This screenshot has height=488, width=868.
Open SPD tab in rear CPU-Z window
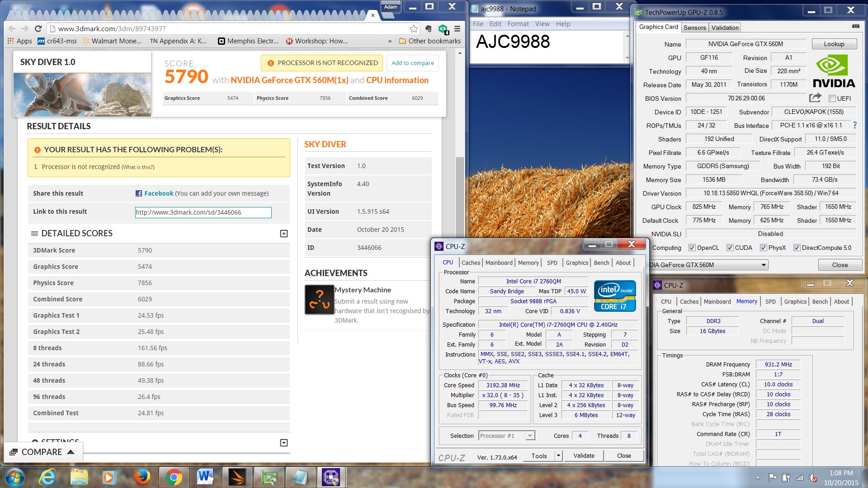[x=770, y=301]
